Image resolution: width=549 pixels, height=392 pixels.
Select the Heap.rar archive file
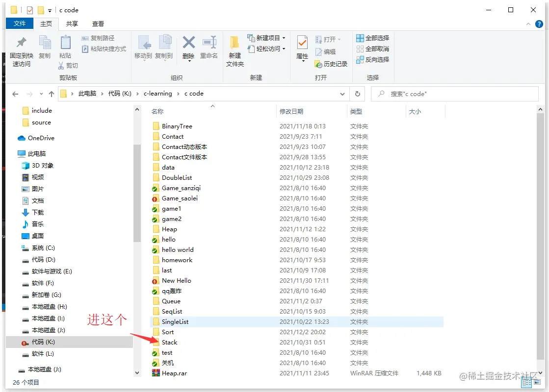pos(169,373)
